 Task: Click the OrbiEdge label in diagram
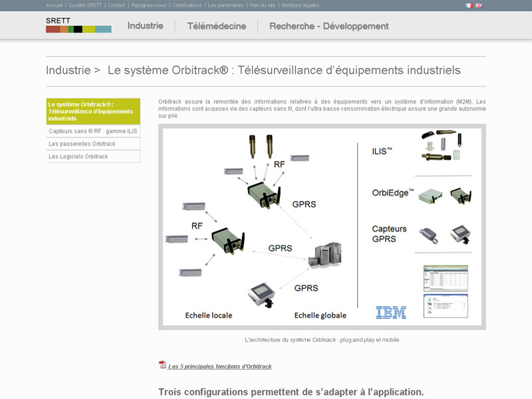[x=393, y=193]
